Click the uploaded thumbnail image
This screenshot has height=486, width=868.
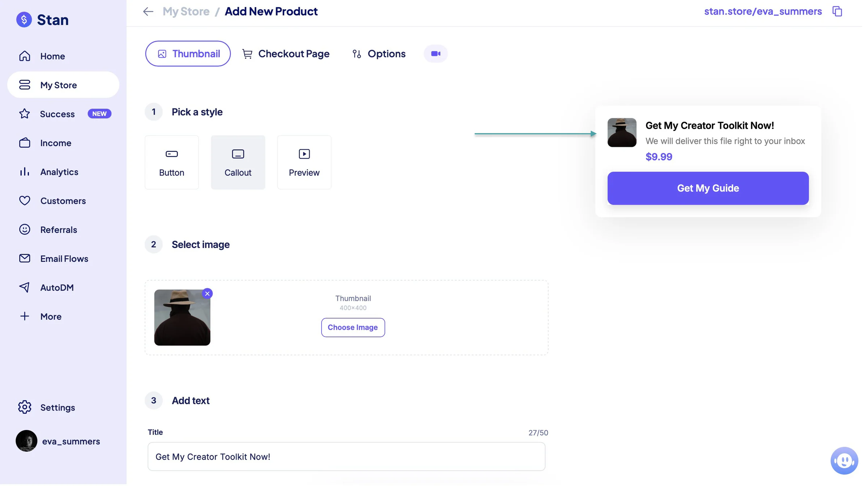point(182,317)
